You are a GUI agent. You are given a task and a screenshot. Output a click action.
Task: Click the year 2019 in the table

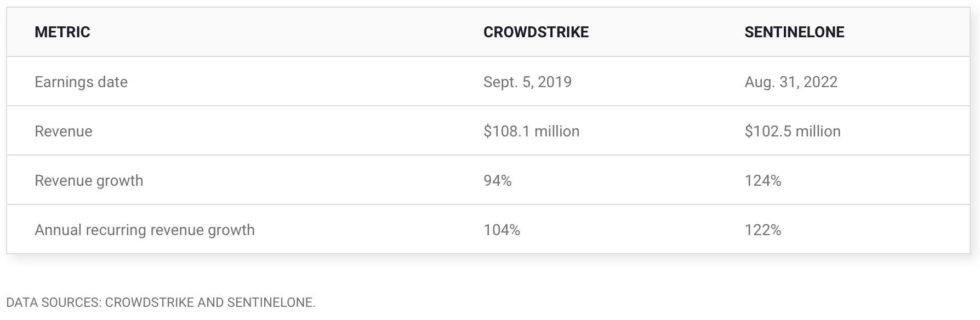(554, 82)
